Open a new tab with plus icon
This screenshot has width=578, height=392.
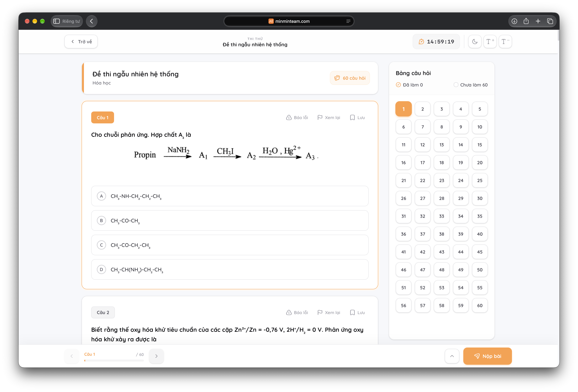(x=538, y=21)
